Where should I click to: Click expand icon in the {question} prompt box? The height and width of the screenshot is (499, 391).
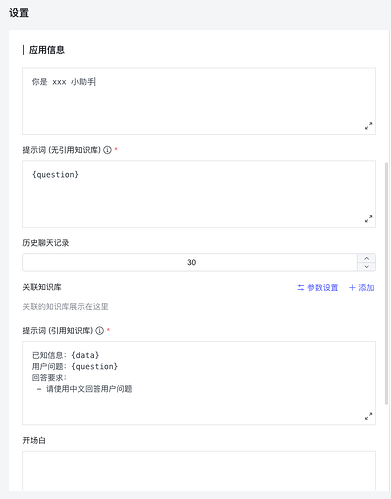pyautogui.click(x=368, y=219)
